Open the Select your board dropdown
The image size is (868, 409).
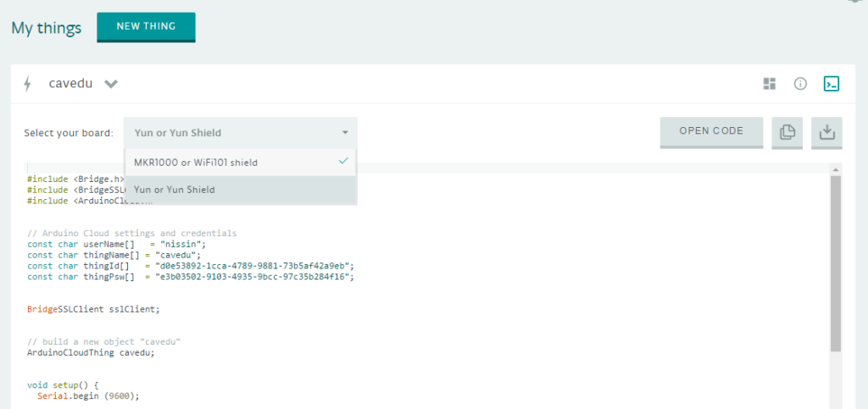click(240, 133)
